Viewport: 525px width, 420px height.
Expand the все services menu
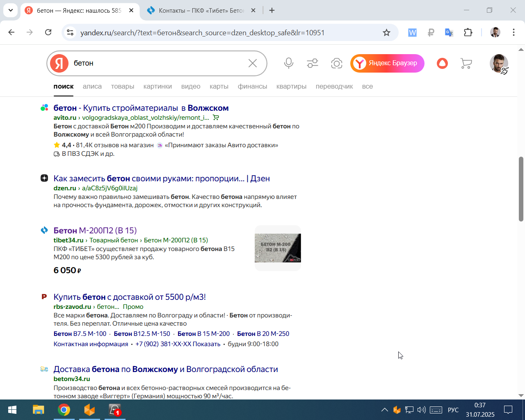(367, 87)
